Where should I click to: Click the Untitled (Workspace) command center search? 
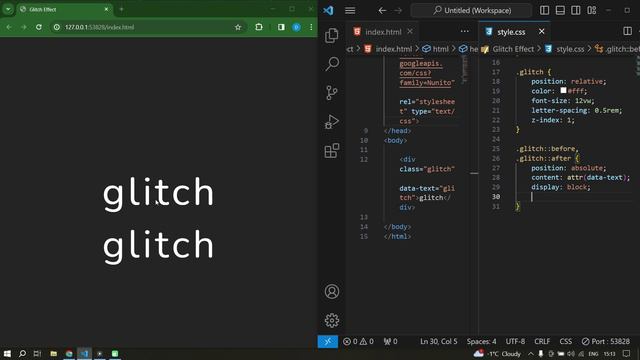[x=471, y=11]
